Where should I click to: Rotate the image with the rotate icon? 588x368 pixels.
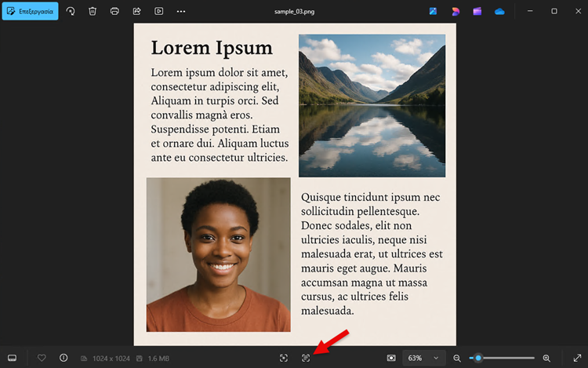(x=71, y=12)
